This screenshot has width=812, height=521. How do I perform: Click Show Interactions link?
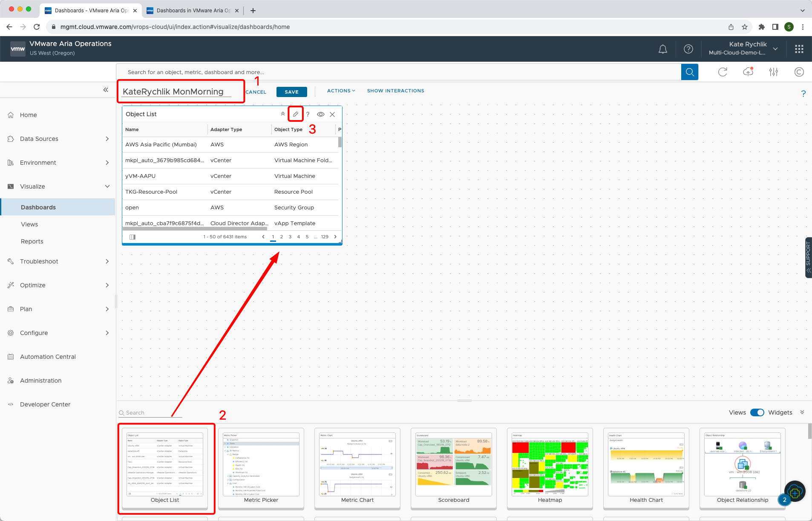coord(395,91)
